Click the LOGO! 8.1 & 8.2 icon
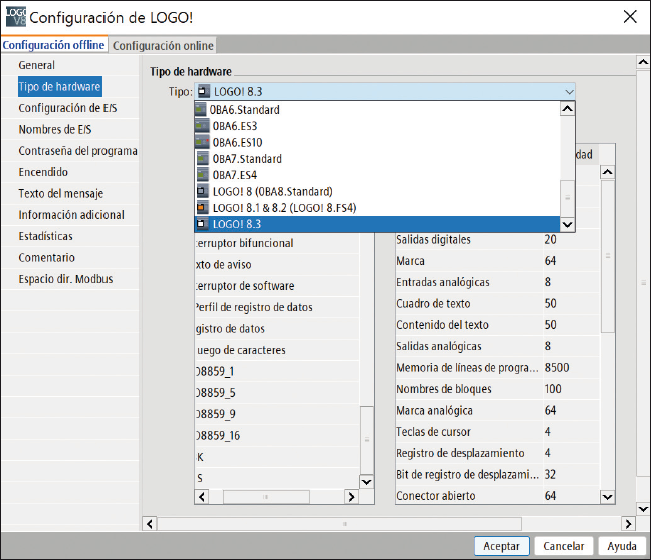The height and width of the screenshot is (560, 651). (202, 208)
